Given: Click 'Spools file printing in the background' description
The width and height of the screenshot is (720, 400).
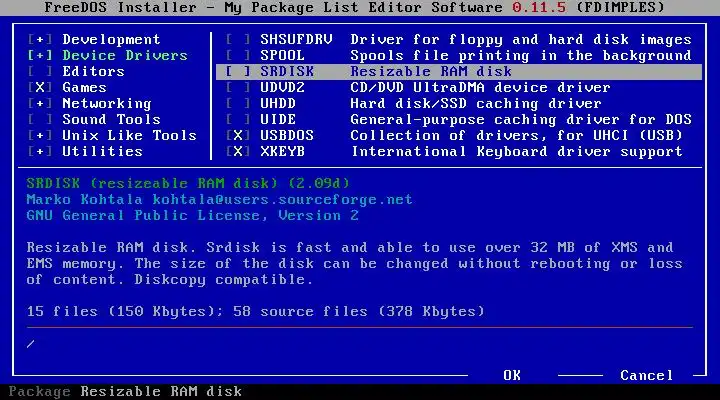Looking at the screenshot, I should click(x=521, y=56).
